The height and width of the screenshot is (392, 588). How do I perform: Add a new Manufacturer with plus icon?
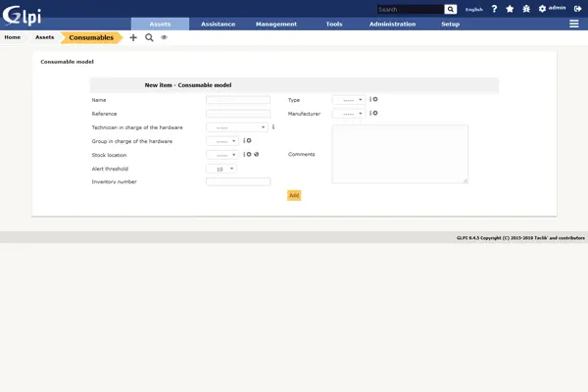coord(375,113)
